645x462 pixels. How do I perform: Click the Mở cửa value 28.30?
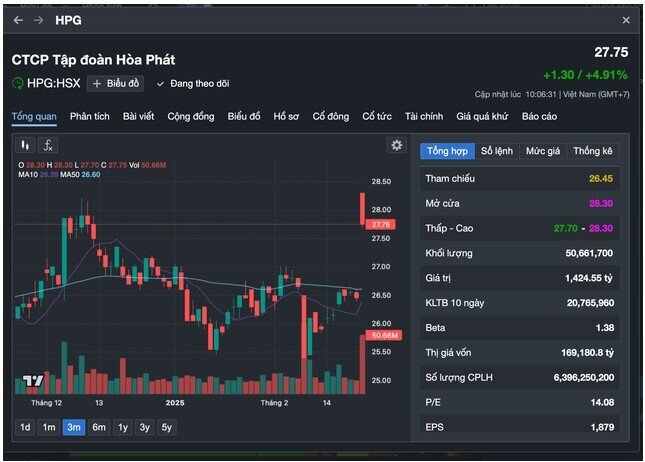coord(601,203)
